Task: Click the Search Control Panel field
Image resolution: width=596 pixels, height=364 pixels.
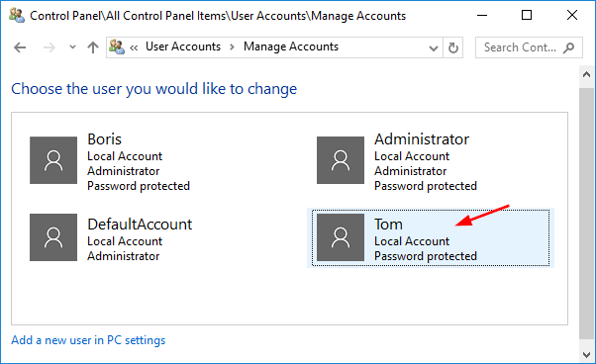Action: tap(529, 47)
